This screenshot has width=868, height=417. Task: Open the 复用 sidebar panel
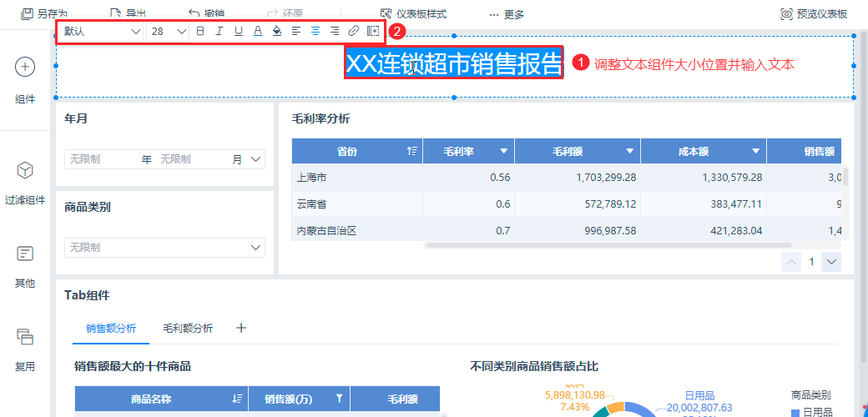(25, 349)
